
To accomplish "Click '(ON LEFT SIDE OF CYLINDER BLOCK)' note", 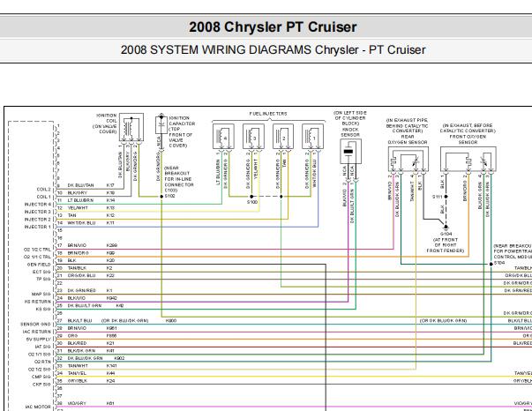I will point(350,118).
